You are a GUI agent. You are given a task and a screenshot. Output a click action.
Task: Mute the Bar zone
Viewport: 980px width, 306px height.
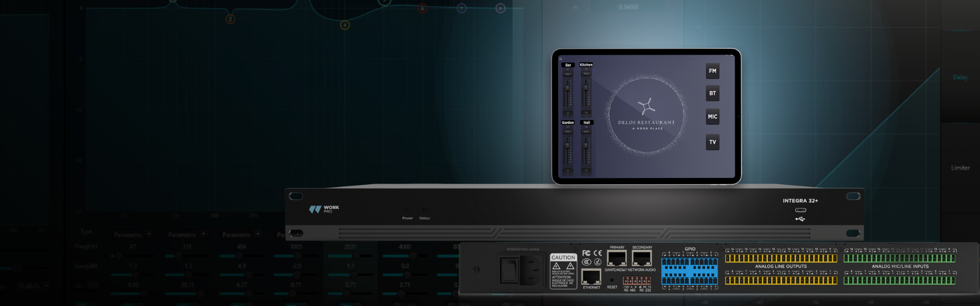coord(568,74)
